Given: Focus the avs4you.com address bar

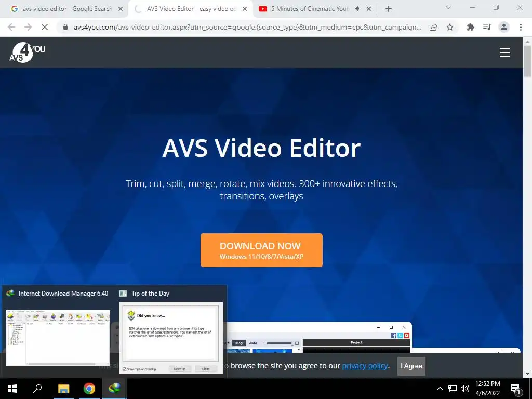Looking at the screenshot, I should coord(248,27).
